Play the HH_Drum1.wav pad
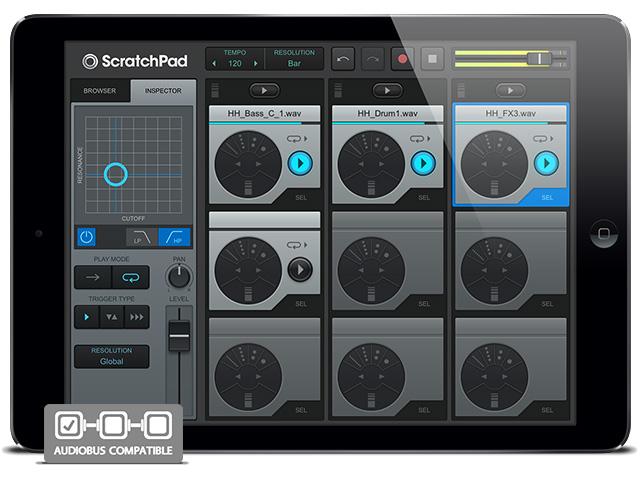Image resolution: width=640 pixels, height=480 pixels. (x=422, y=163)
